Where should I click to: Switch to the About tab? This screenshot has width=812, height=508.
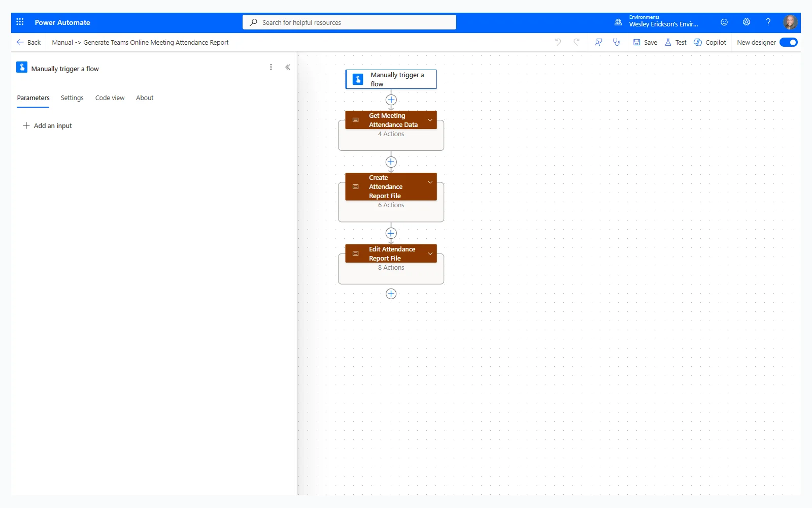[x=145, y=98]
